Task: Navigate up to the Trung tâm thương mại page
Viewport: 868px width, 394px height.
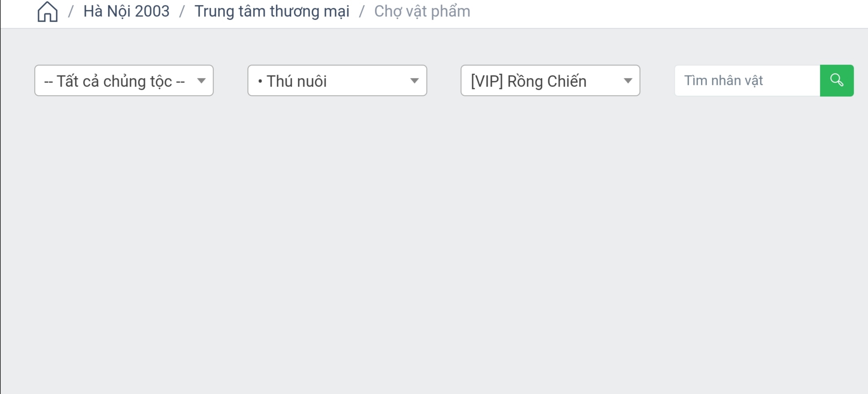Action: point(272,11)
